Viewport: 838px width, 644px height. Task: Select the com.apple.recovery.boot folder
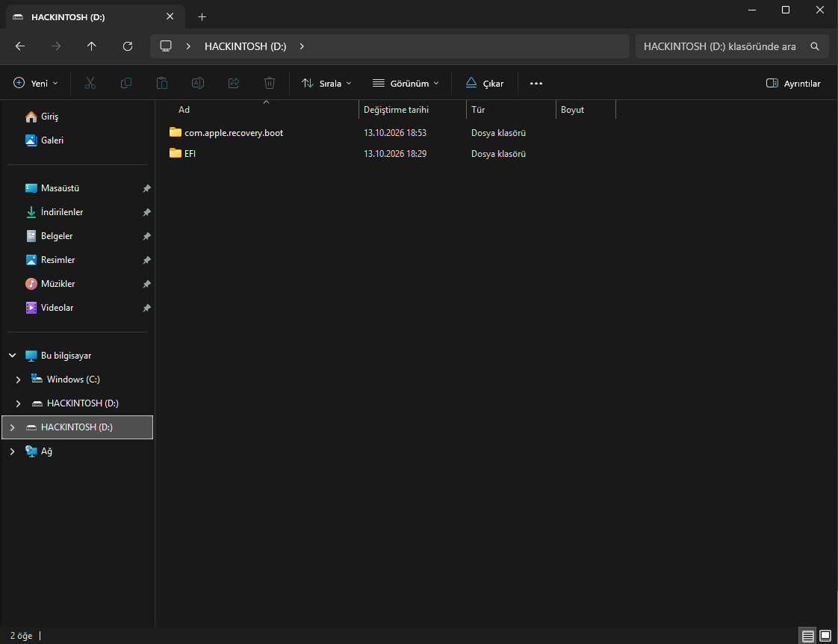[234, 132]
